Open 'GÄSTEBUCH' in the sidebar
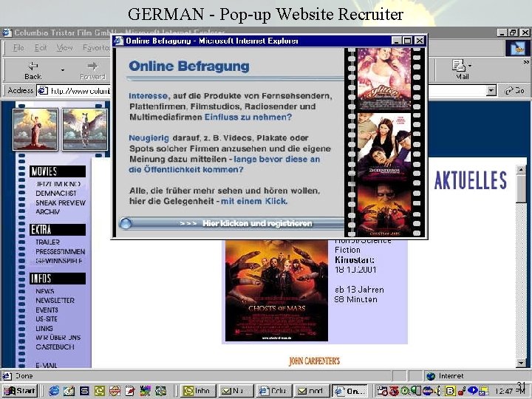The image size is (532, 399). (55, 347)
